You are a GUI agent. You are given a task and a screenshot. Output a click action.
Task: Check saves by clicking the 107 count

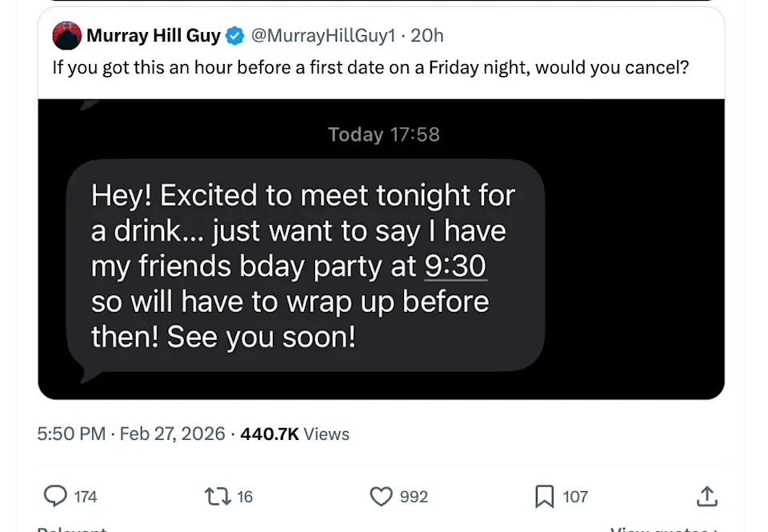point(574,495)
